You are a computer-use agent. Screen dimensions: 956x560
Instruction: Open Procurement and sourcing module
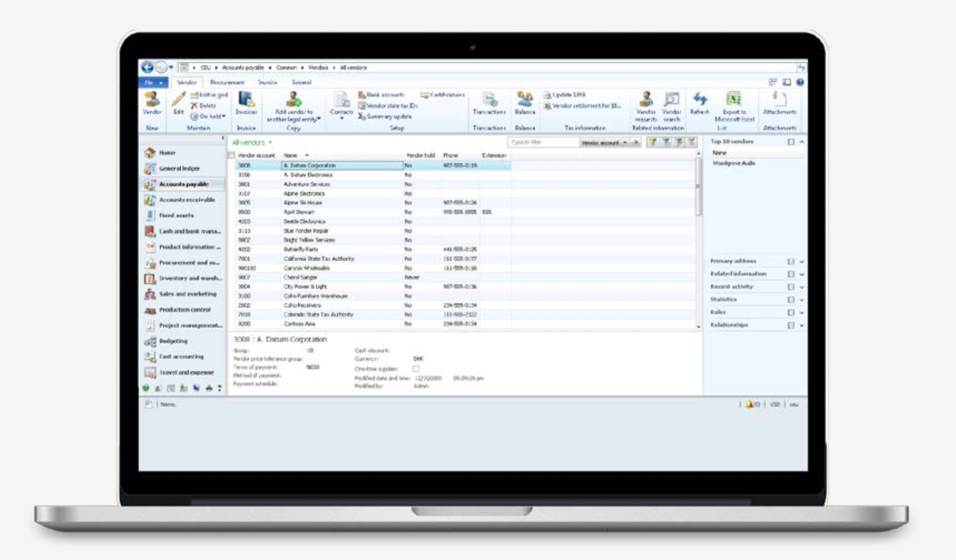pyautogui.click(x=182, y=263)
